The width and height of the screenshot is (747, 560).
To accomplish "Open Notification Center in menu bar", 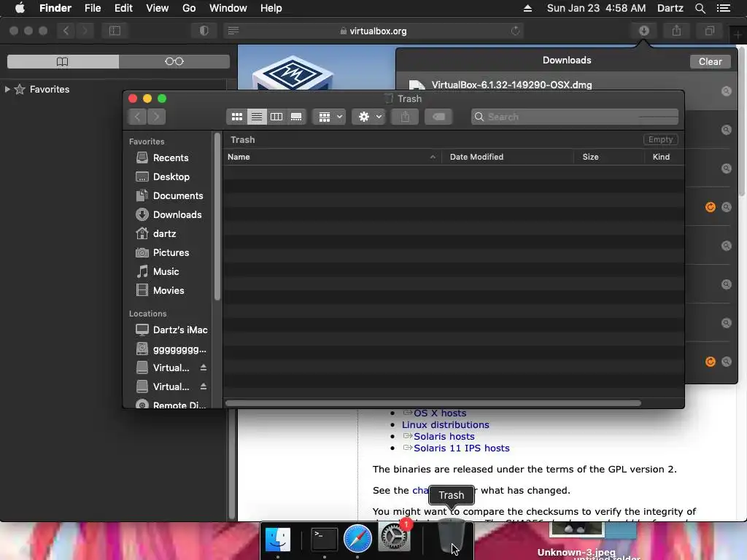I will [x=723, y=8].
